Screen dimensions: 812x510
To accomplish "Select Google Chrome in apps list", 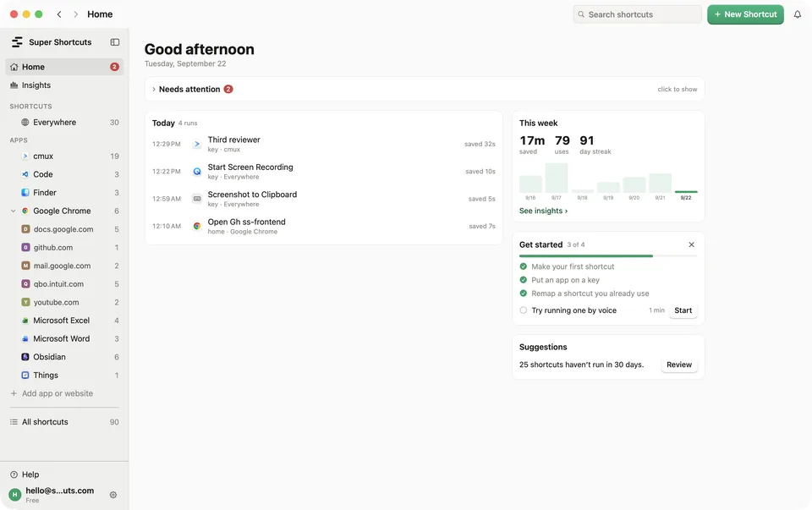I will [x=65, y=211].
